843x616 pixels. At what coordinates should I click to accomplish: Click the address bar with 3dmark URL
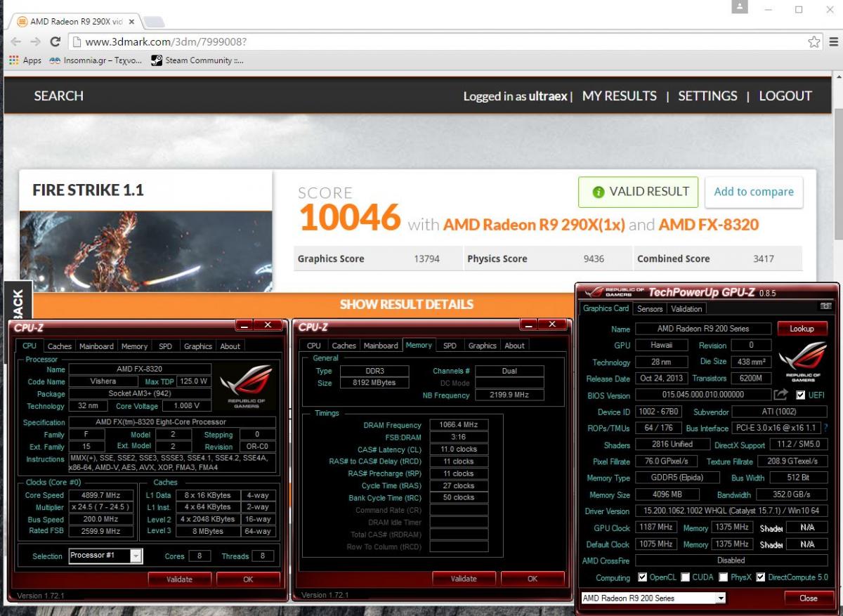point(443,42)
